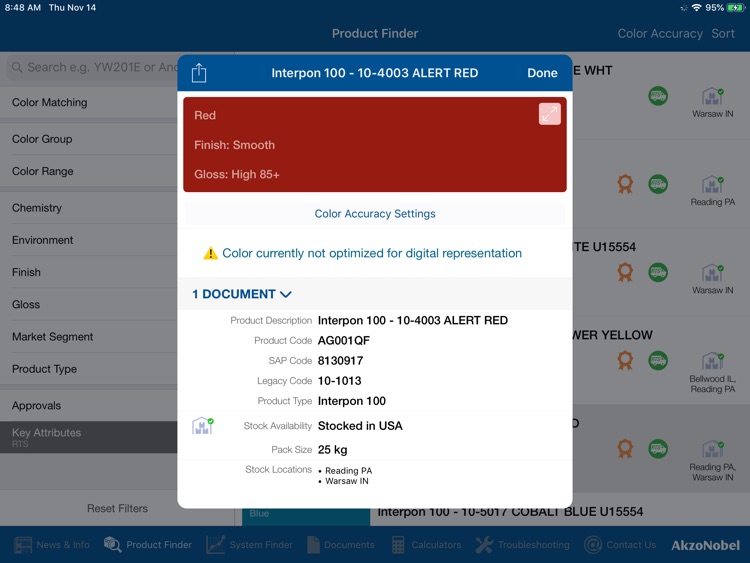
Task: Tap Product Code AG001QF
Action: point(343,341)
